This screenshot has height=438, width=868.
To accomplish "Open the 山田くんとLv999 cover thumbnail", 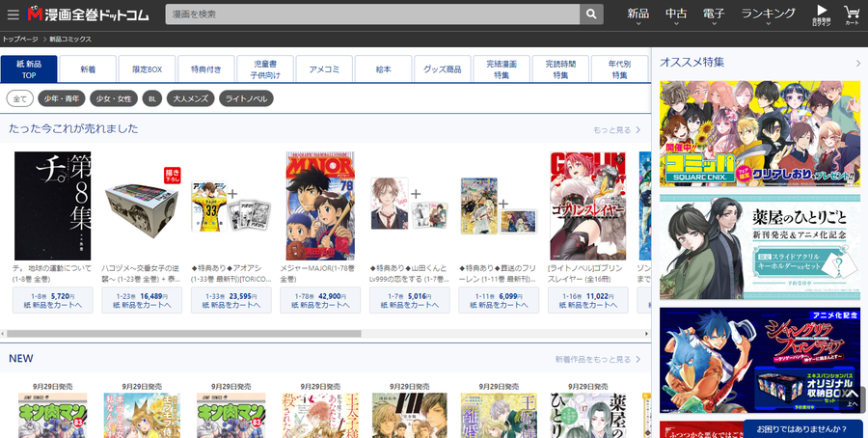I will 410,204.
